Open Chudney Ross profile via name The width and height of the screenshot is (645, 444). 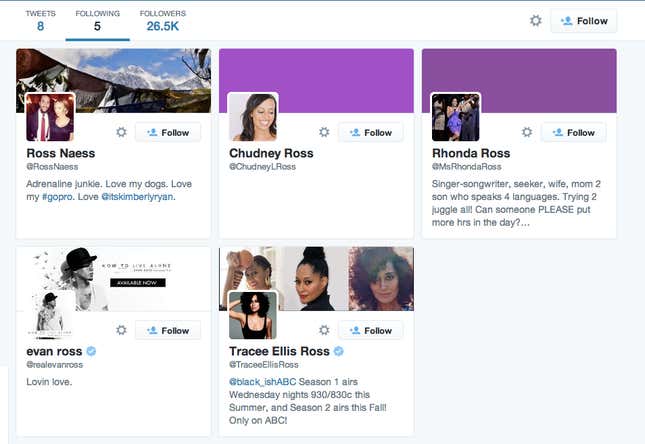tap(271, 153)
